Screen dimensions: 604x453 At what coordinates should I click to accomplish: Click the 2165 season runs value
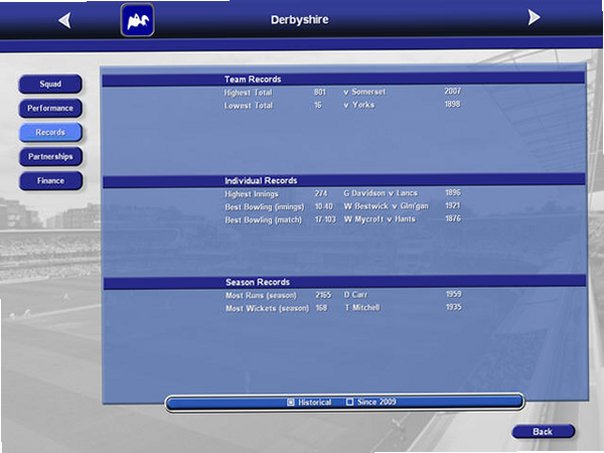click(323, 295)
